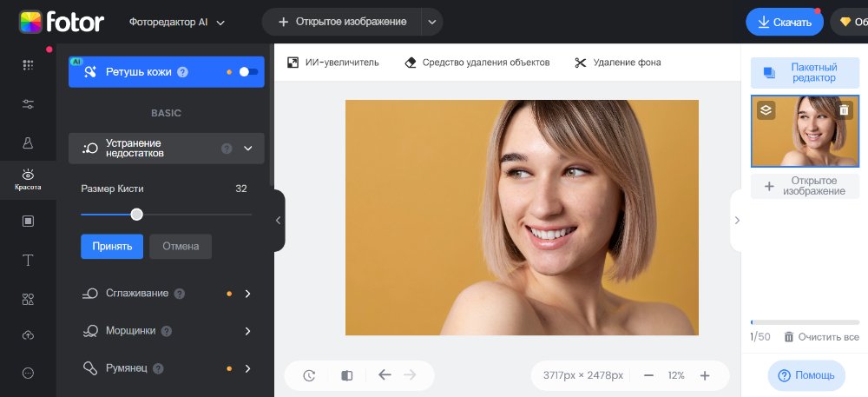This screenshot has width=868, height=397.
Task: Open the Effects flask icon in sidebar
Action: click(x=29, y=142)
